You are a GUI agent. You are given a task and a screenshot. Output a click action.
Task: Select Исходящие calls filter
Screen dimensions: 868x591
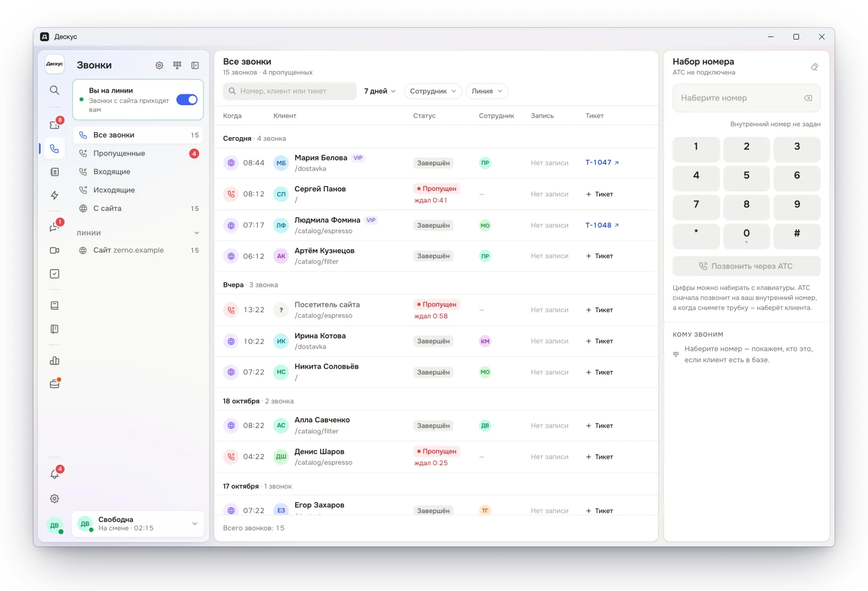138,190
